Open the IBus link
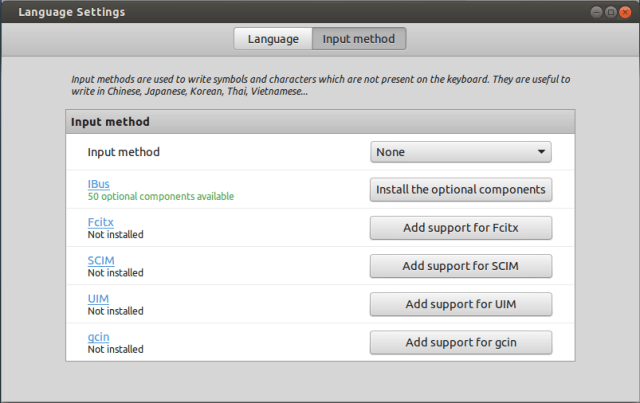Viewport: 640px width, 403px height. [98, 184]
